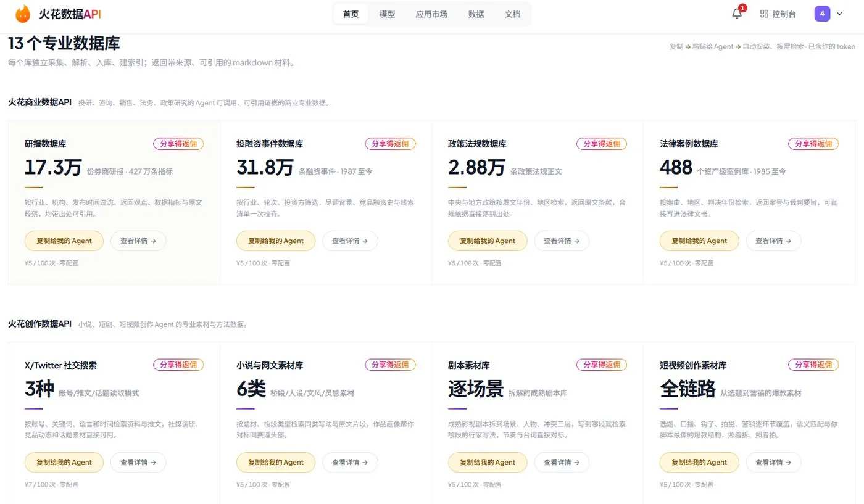Click 分享得返佣 badge on 法律案例数据库
Viewport: 864px width, 504px height.
pos(813,144)
